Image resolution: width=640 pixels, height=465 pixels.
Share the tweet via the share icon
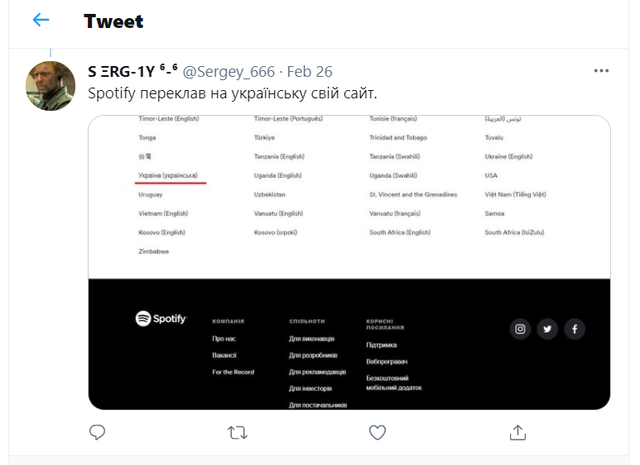517,432
